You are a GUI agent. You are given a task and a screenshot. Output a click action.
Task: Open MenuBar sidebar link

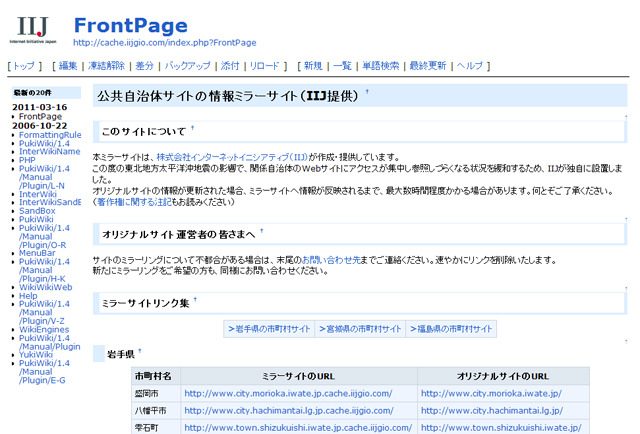(37, 253)
